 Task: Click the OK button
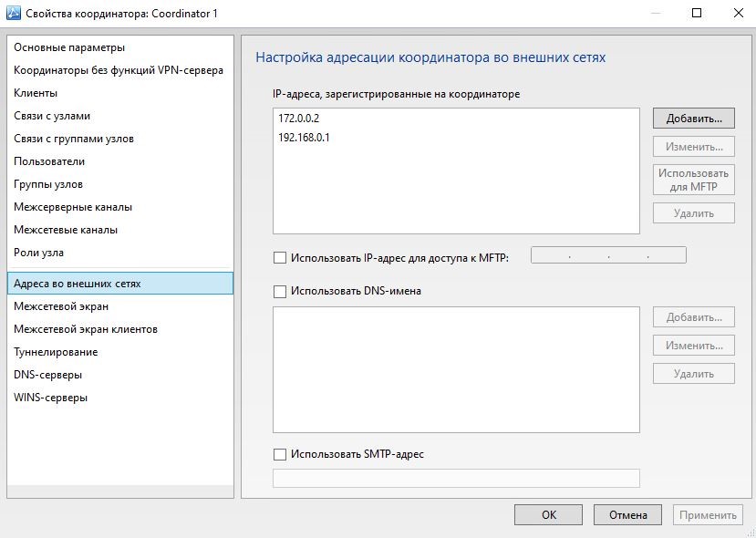pyautogui.click(x=548, y=514)
